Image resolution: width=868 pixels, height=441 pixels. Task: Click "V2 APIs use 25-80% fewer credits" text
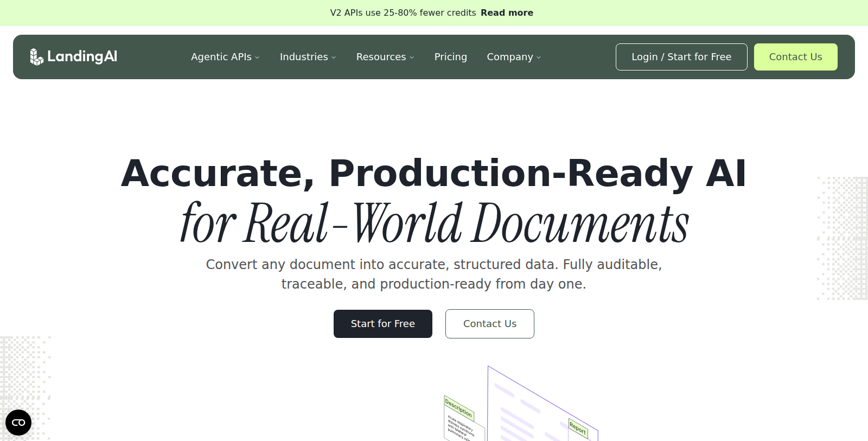click(403, 12)
